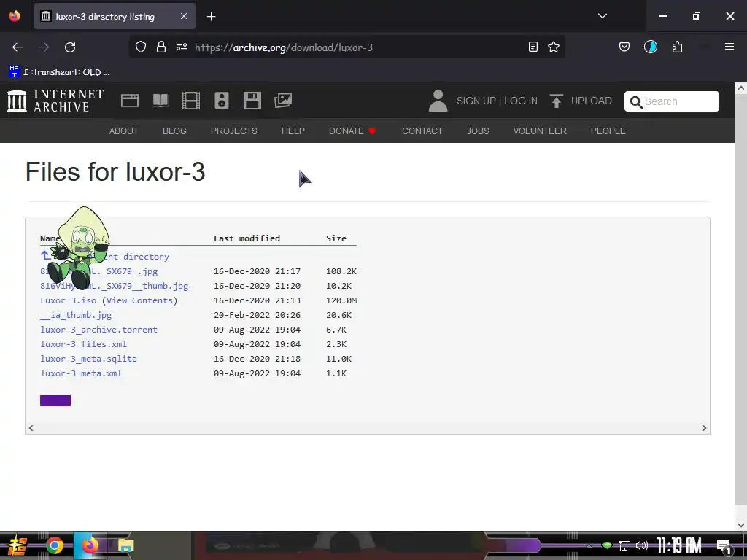This screenshot has height=560, width=747.
Task: Open Firefox application menu
Action: pyautogui.click(x=729, y=47)
